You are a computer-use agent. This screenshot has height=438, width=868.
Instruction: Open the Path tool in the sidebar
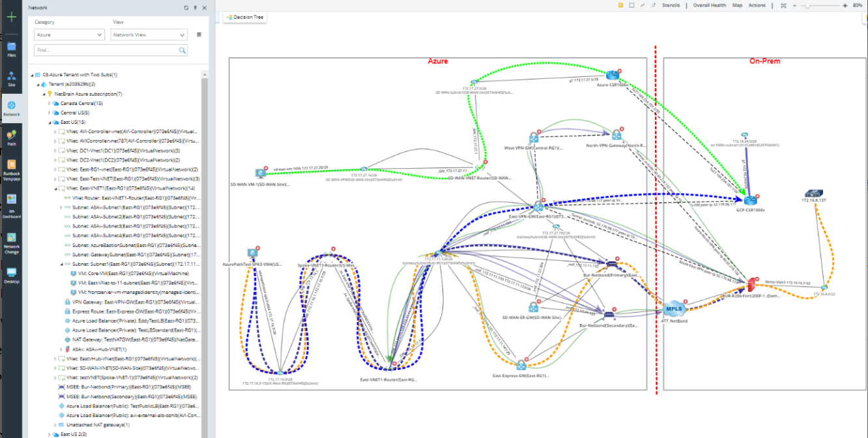[11, 137]
